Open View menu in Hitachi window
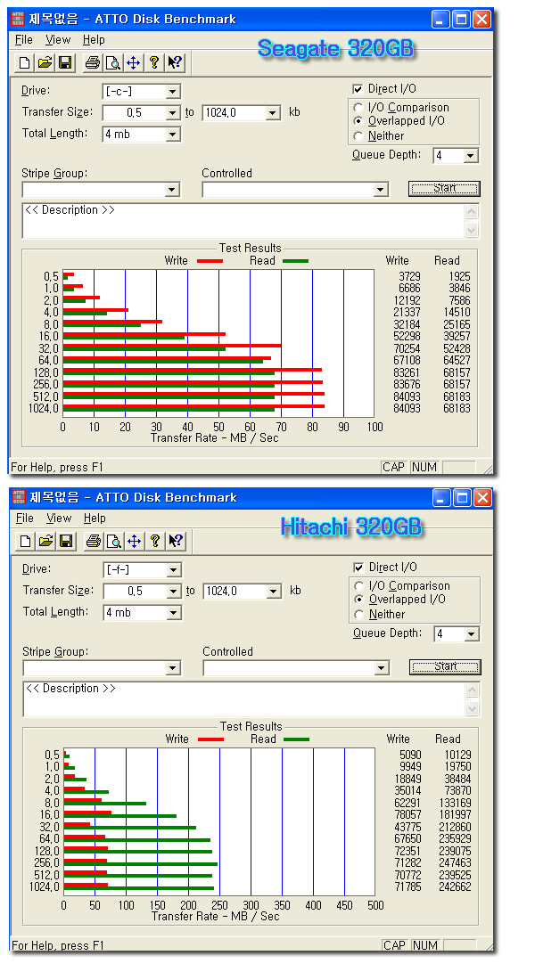Image resolution: width=535 pixels, height=980 pixels. click(x=58, y=519)
